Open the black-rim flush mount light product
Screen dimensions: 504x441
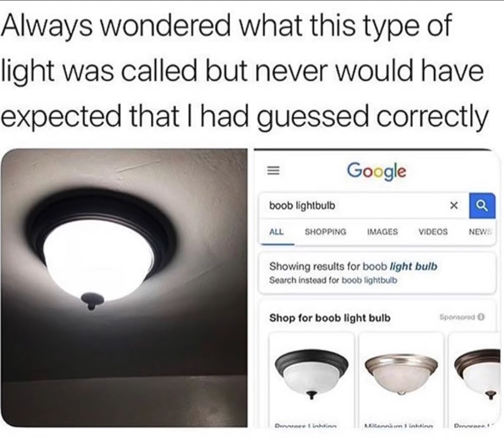pos(311,380)
